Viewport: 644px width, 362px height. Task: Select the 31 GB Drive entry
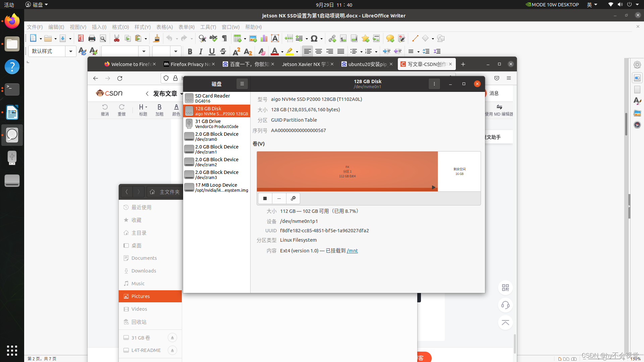217,124
